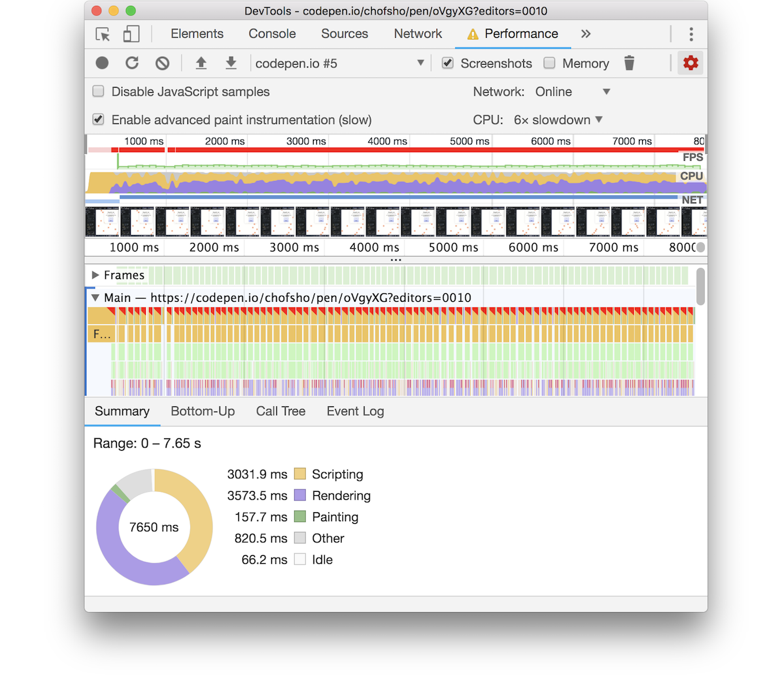
Task: Open the Console panel
Action: point(272,34)
